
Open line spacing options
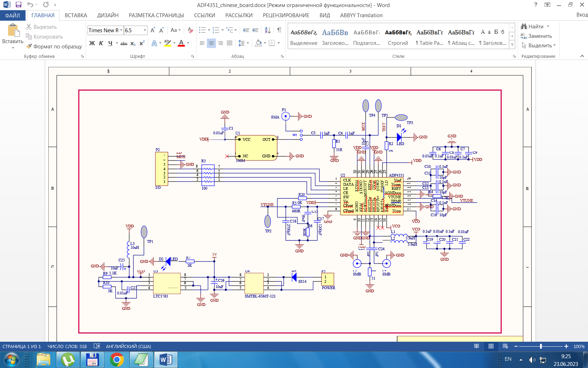pyautogui.click(x=241, y=43)
